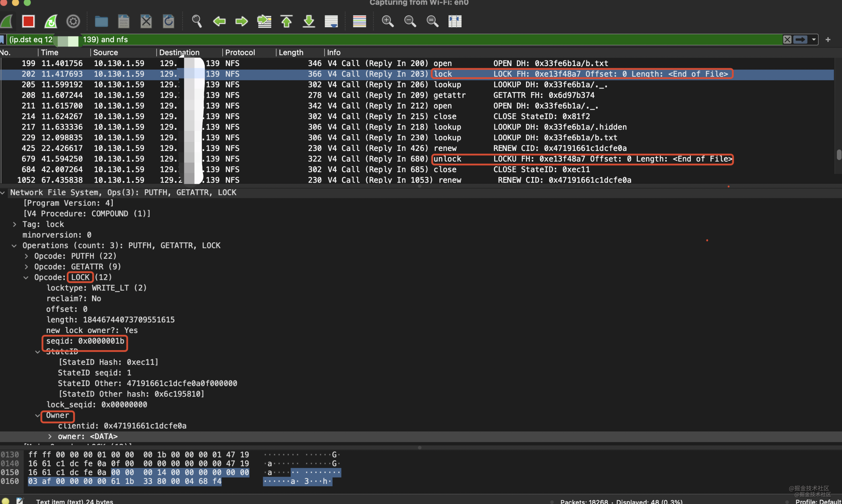This screenshot has height=504, width=842.
Task: Open display filter history dropdown
Action: (x=814, y=40)
